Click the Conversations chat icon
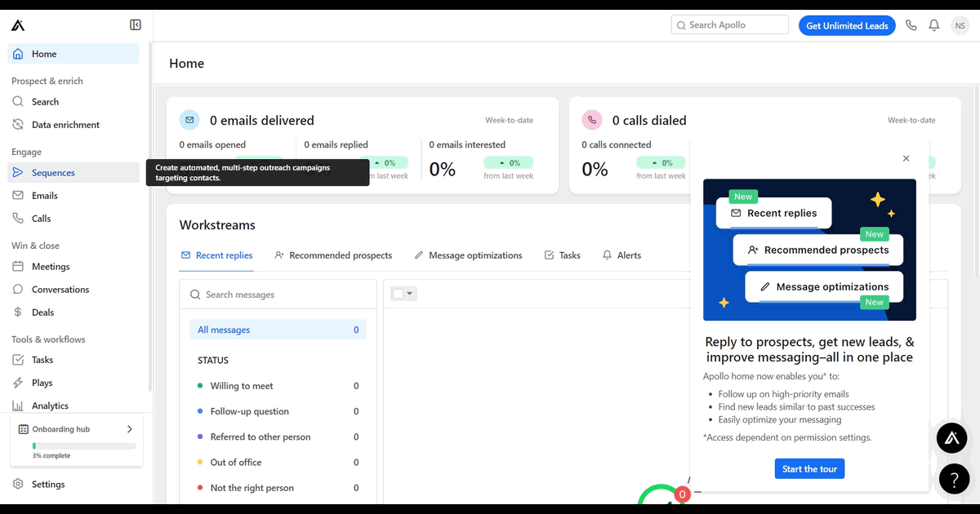The width and height of the screenshot is (980, 514). click(18, 290)
